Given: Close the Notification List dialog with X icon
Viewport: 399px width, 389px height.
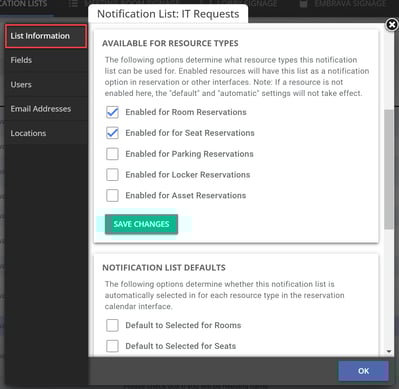Looking at the screenshot, I should coord(392,25).
